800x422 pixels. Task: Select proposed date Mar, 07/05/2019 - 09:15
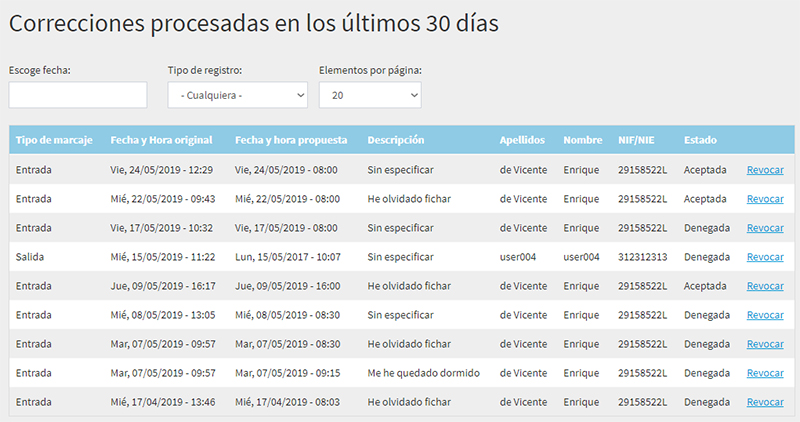pos(287,374)
